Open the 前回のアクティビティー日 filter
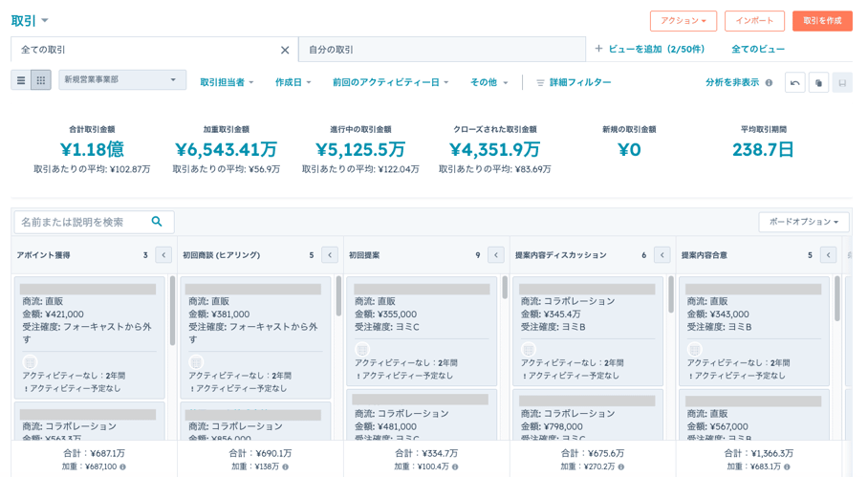The height and width of the screenshot is (477, 868). [x=390, y=82]
